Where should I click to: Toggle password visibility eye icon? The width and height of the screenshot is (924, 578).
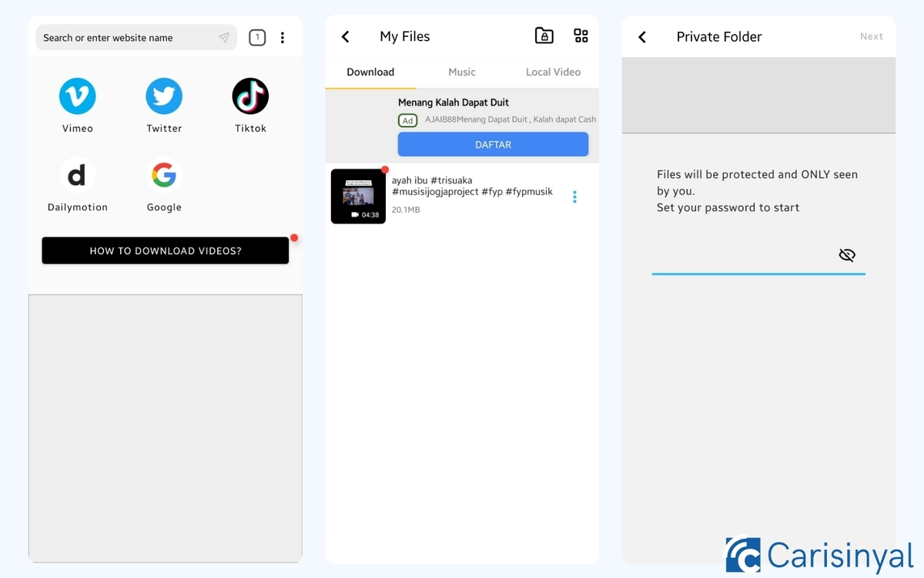847,255
